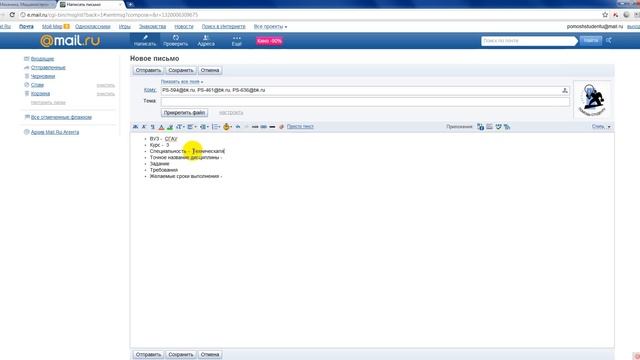
Task: Click the top Отправить button
Action: pyautogui.click(x=148, y=70)
